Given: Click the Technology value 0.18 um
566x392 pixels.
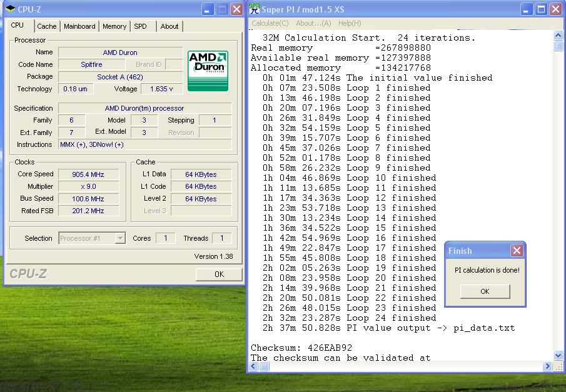Looking at the screenshot, I should pyautogui.click(x=76, y=89).
